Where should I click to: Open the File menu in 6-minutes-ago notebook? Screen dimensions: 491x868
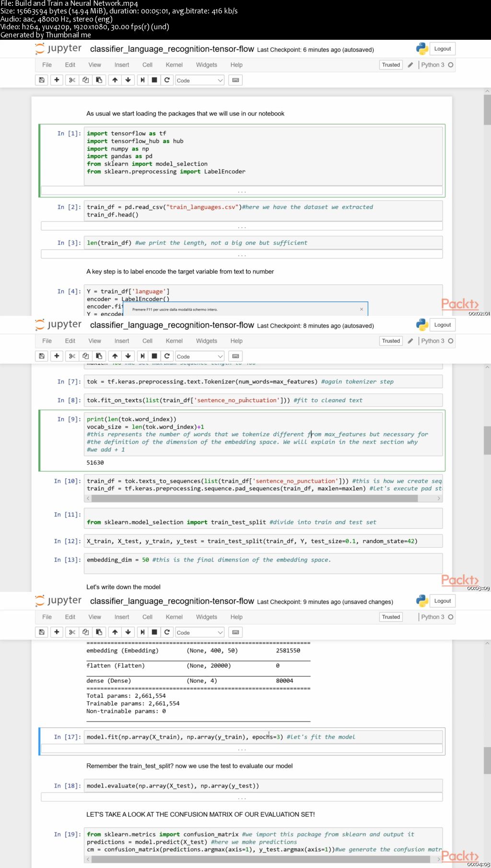point(47,65)
